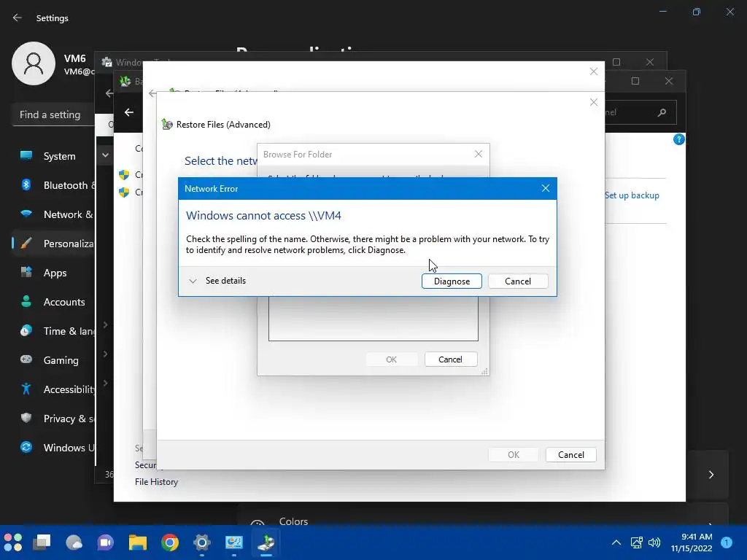Click the Accessibility icon
The height and width of the screenshot is (560, 747).
tap(26, 389)
